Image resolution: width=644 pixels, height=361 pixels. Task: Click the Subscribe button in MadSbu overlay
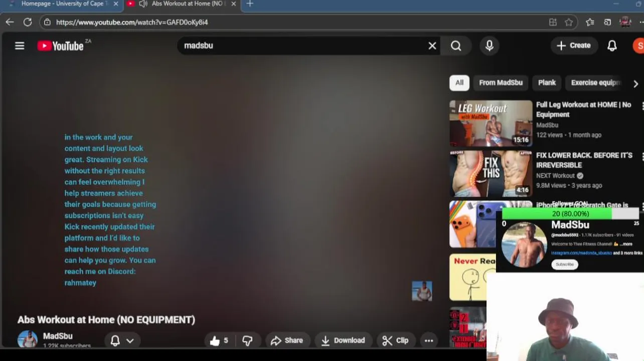tap(565, 264)
